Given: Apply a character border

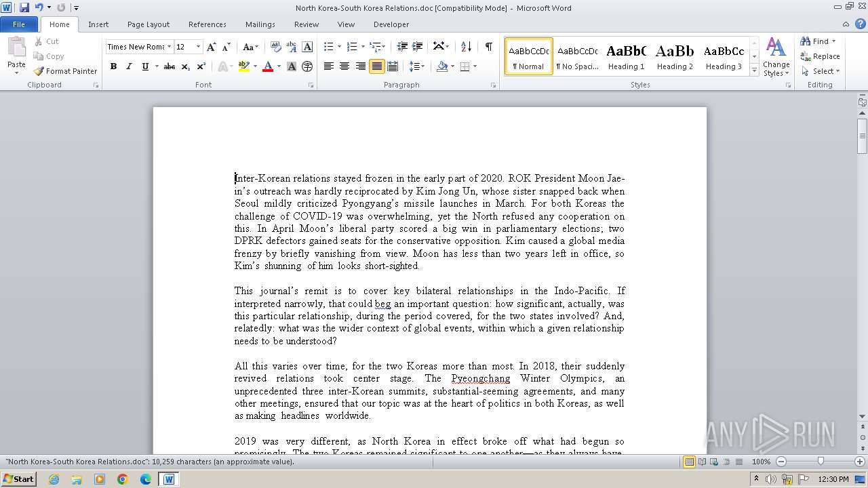Looking at the screenshot, I should [x=307, y=47].
